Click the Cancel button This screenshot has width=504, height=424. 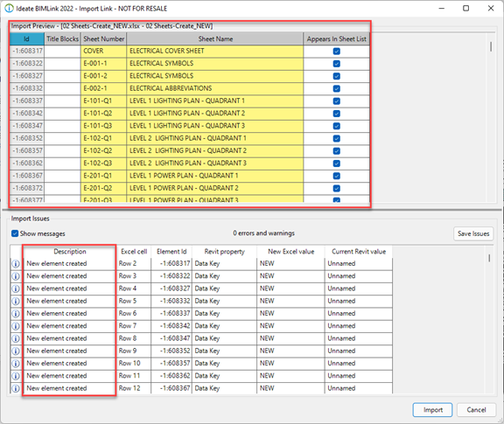tap(476, 410)
